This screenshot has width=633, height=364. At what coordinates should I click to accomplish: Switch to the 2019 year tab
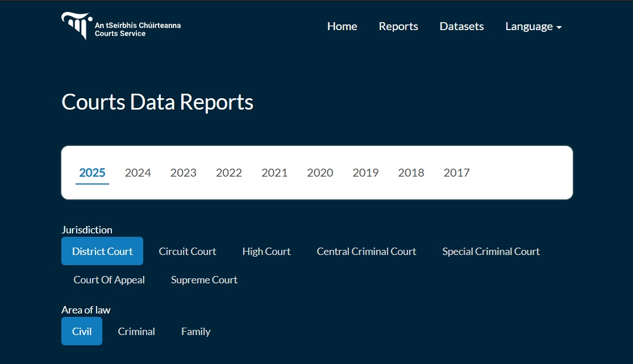coord(366,173)
